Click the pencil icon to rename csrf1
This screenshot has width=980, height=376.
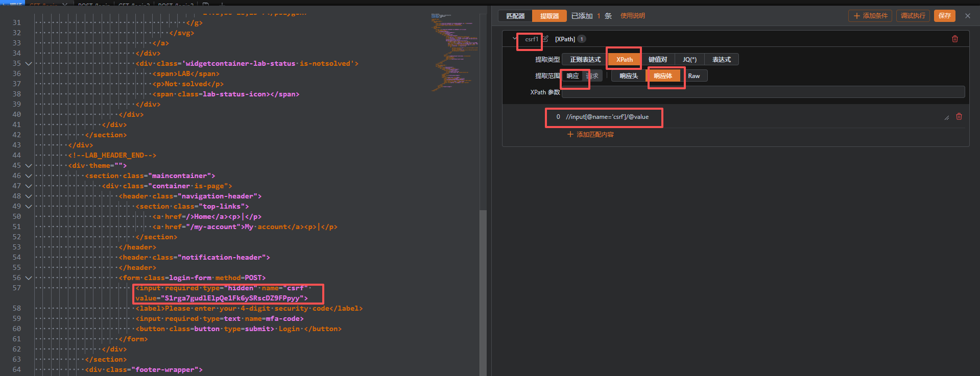pos(545,39)
